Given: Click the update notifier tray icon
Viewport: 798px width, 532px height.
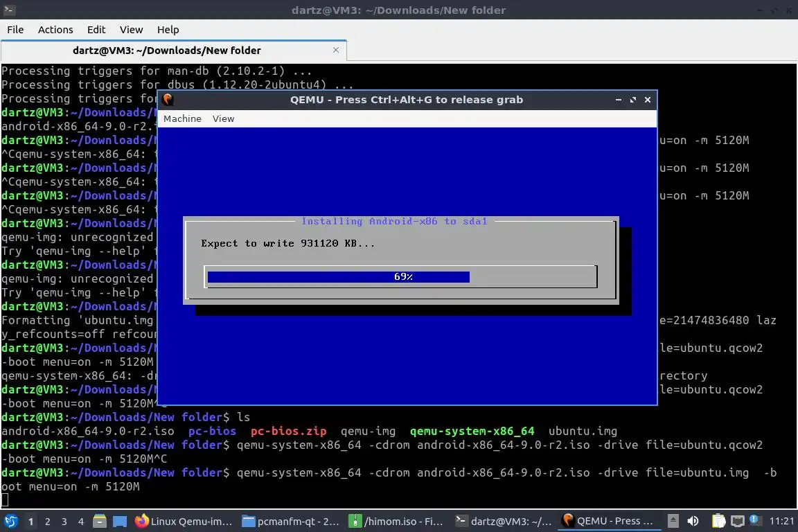Looking at the screenshot, I should [x=755, y=520].
